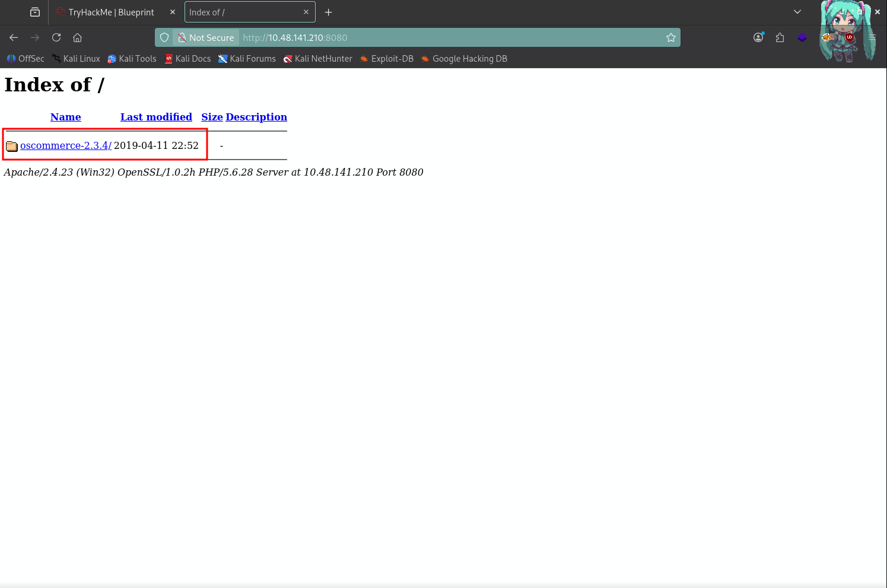
Task: Click the 2019-04-11 22:52 date text
Action: (x=156, y=145)
